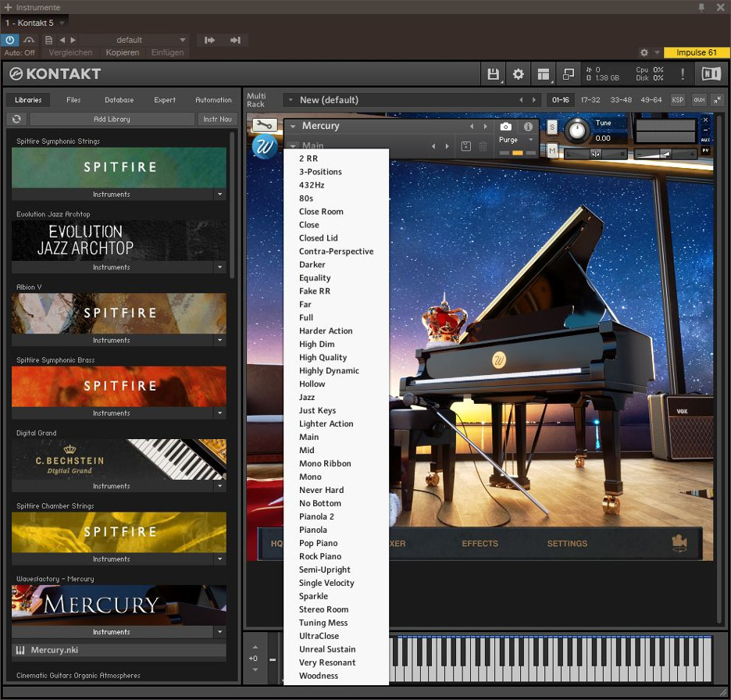731x700 pixels.
Task: Go to previous Mercury instrument arrow
Action: click(x=472, y=127)
